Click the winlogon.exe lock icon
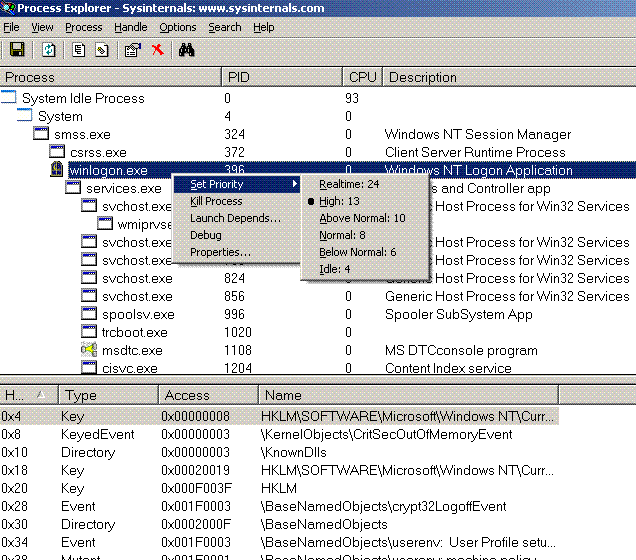The height and width of the screenshot is (560, 636). point(57,169)
